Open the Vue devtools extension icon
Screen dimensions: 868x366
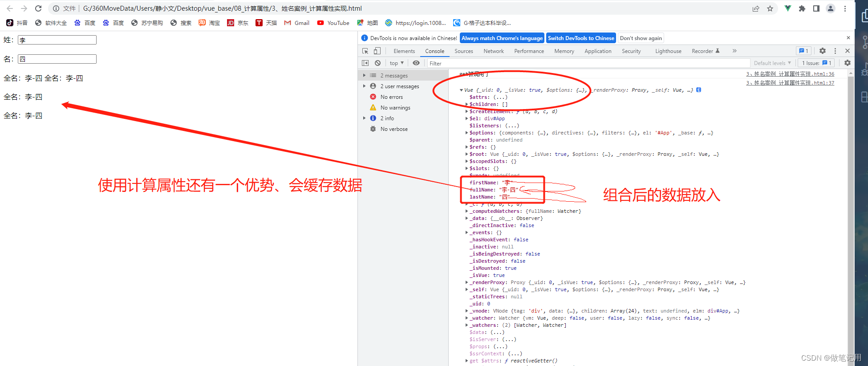click(788, 8)
